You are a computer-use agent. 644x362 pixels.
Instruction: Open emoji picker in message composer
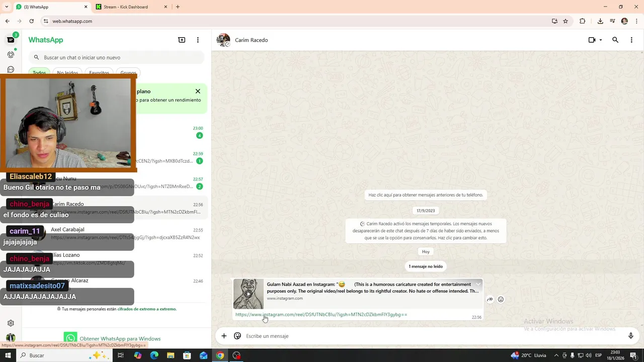point(237,336)
